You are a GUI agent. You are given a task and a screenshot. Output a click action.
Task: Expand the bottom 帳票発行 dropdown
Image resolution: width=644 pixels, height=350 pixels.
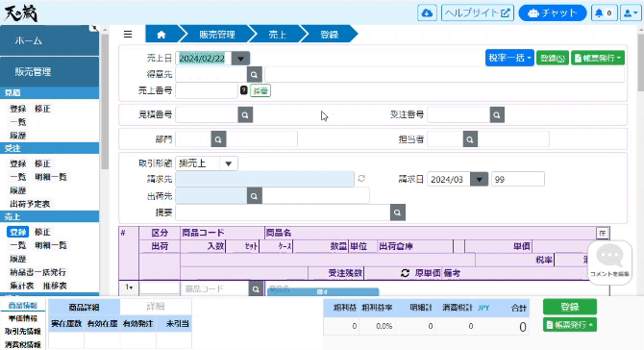[570, 325]
